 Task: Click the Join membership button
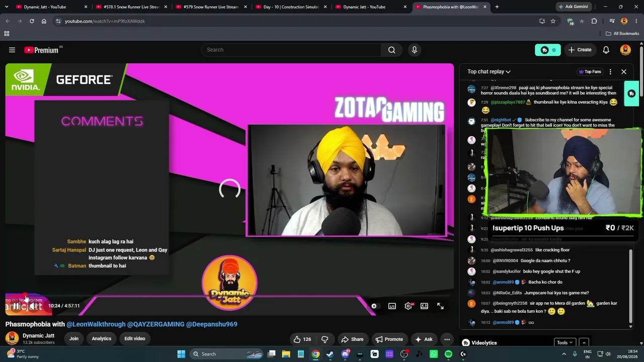74,339
